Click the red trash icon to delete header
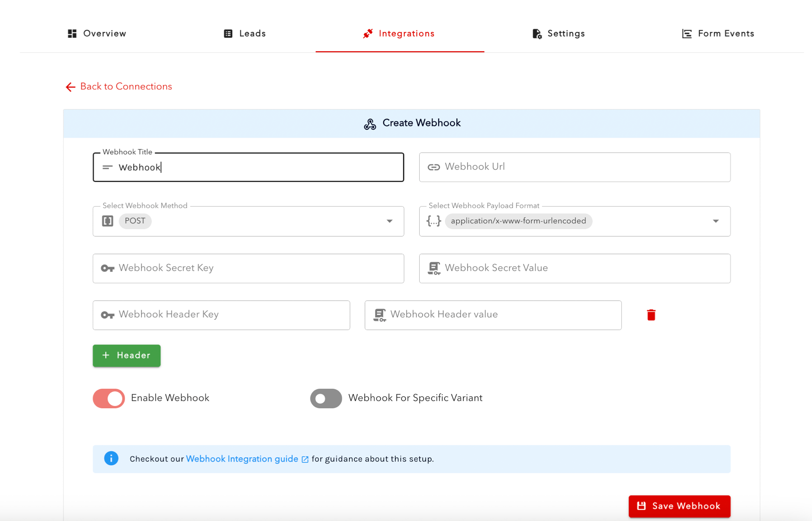This screenshot has height=521, width=812. click(651, 315)
